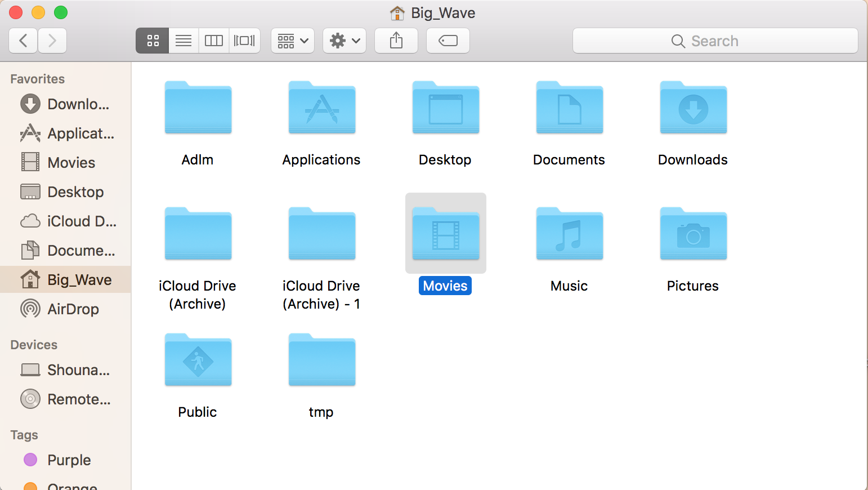The width and height of the screenshot is (868, 490).
Task: Select Big_Wave home in the sidebar
Action: [x=65, y=280]
